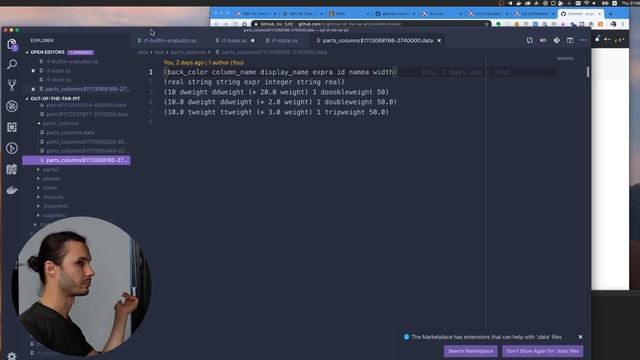Click the activity bar icon below Extensions

tap(12, 148)
